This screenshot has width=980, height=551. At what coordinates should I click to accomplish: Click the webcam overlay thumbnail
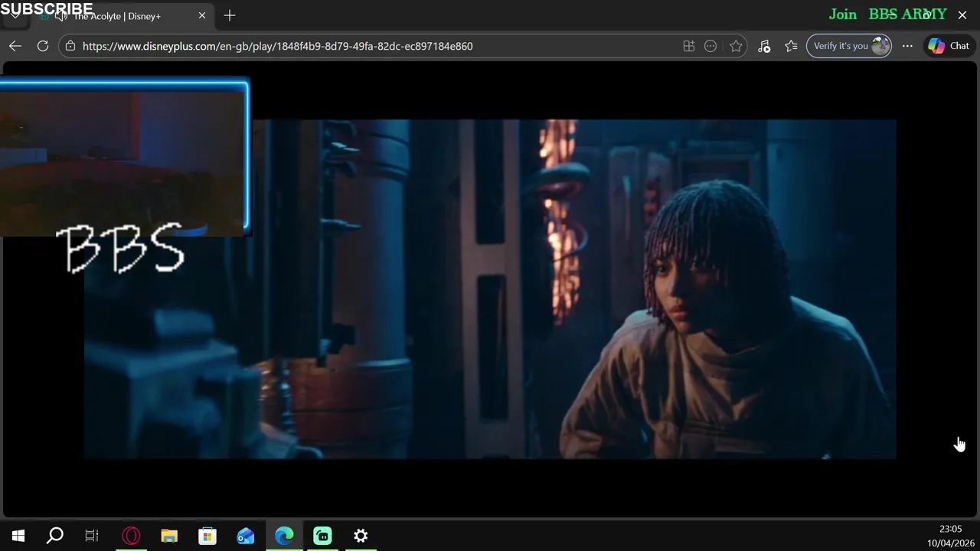coord(123,157)
